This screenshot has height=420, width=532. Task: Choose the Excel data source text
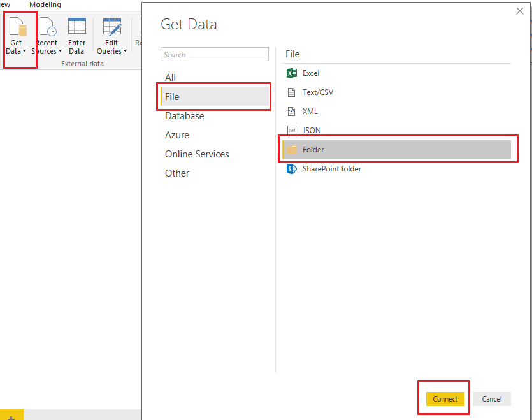(311, 73)
